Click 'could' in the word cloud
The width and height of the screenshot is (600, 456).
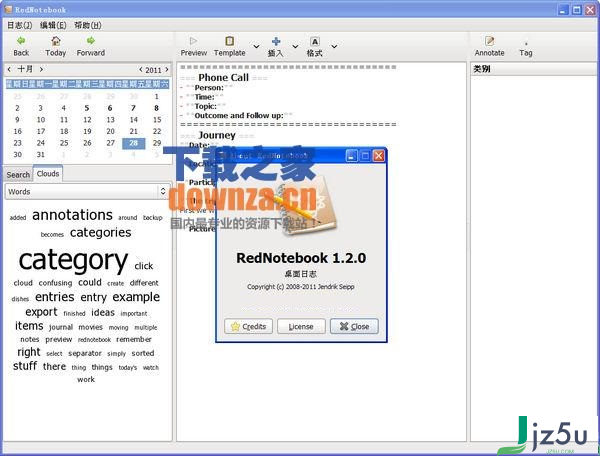pyautogui.click(x=90, y=282)
